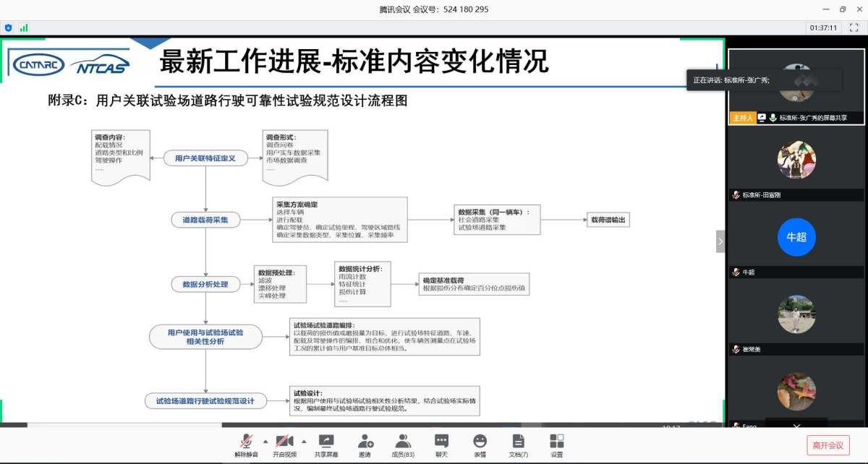Start screen sharing via 共享屏幕 icon
This screenshot has width=868, height=464.
click(x=325, y=442)
